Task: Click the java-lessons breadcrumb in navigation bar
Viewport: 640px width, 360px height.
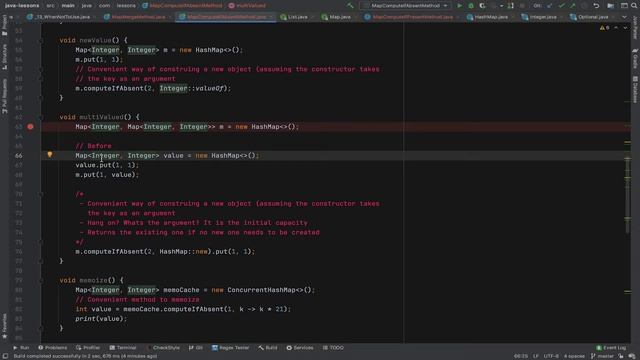Action: 22,6
